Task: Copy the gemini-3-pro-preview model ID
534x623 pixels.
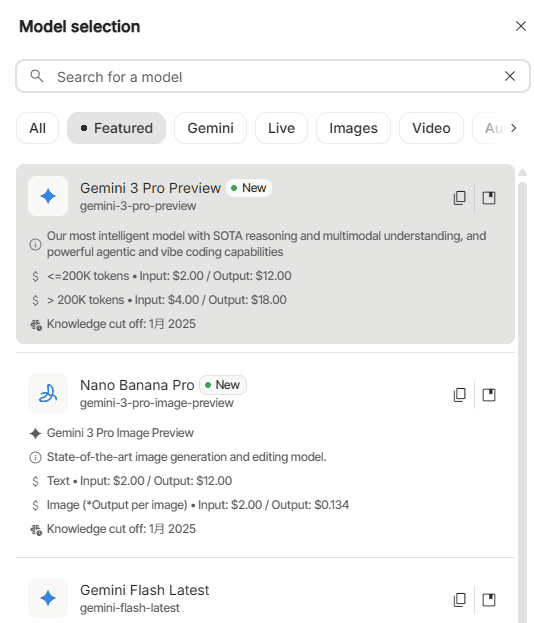Action: pyautogui.click(x=460, y=197)
